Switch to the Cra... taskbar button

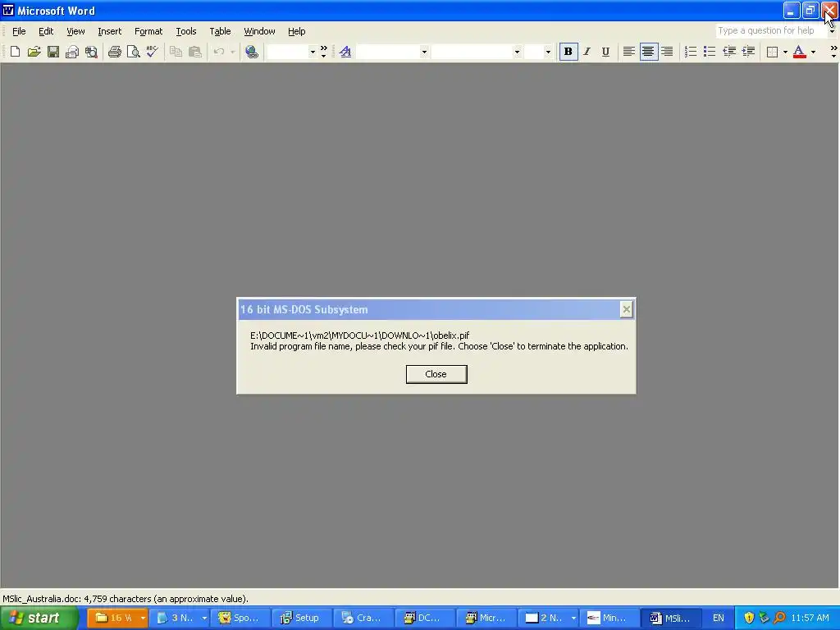(363, 618)
